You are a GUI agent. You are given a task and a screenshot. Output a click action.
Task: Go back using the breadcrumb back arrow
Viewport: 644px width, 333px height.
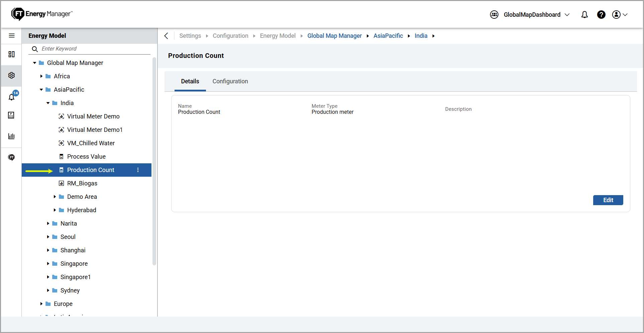167,36
